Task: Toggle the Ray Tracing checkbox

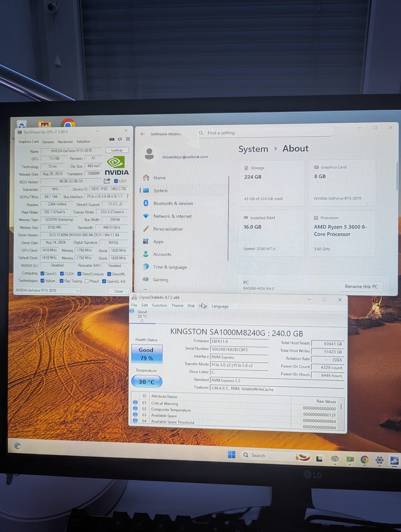Action: (62, 281)
